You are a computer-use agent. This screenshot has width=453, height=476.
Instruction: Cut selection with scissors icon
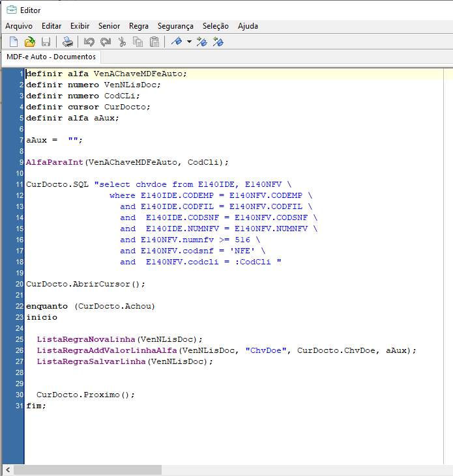122,42
